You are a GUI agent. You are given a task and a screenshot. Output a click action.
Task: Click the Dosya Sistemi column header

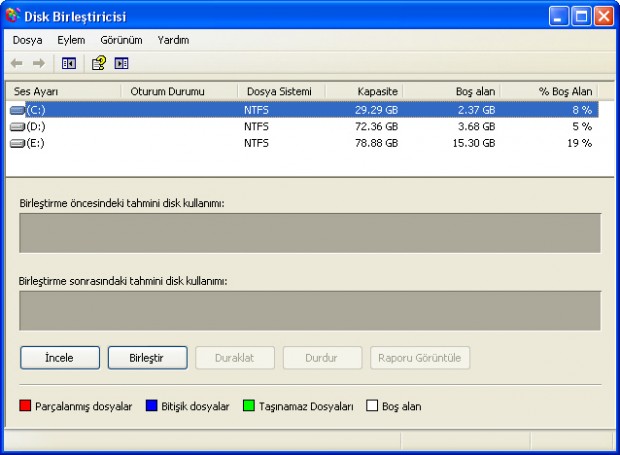click(x=282, y=91)
